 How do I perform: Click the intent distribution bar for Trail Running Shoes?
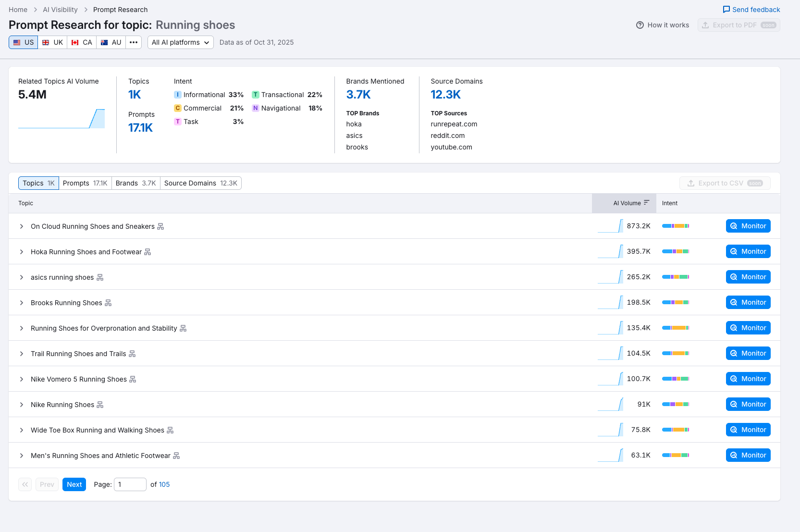coord(676,353)
